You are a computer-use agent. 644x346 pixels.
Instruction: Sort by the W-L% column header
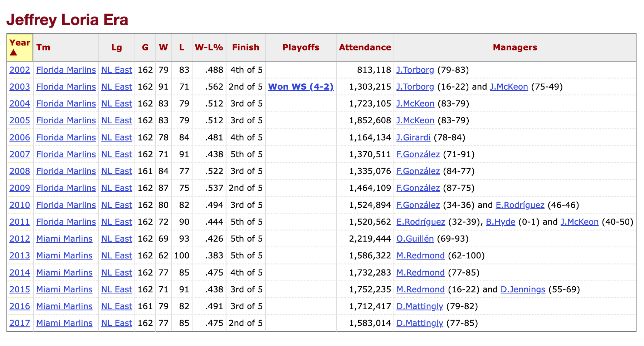click(x=209, y=48)
